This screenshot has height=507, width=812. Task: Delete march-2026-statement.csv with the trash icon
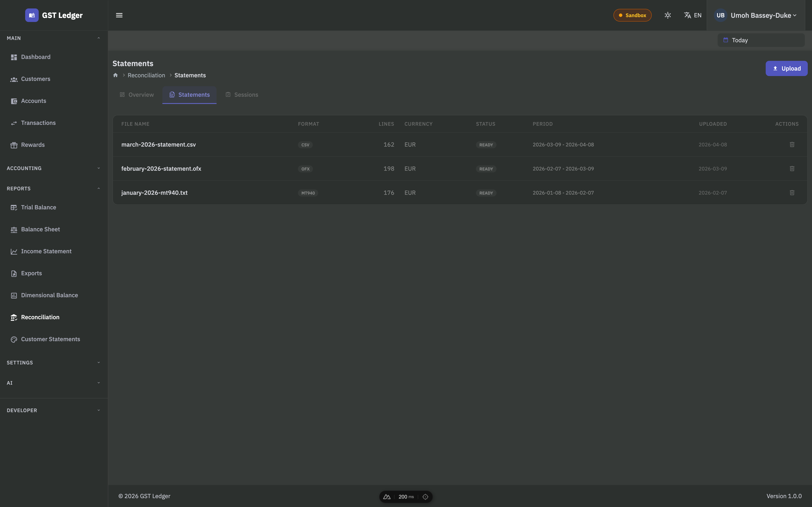click(792, 144)
